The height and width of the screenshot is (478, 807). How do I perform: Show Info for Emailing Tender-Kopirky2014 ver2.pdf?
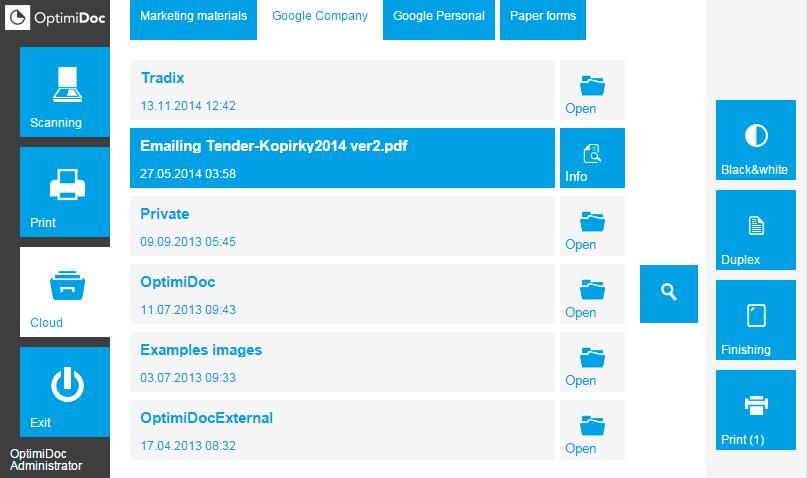(592, 158)
